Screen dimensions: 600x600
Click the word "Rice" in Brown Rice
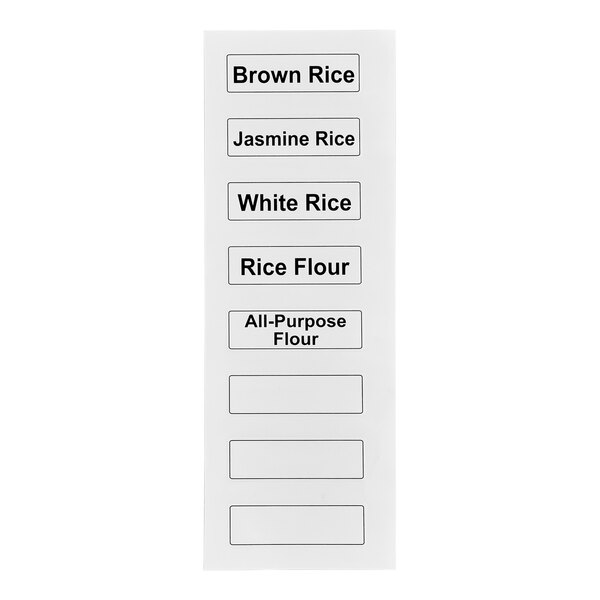point(330,74)
